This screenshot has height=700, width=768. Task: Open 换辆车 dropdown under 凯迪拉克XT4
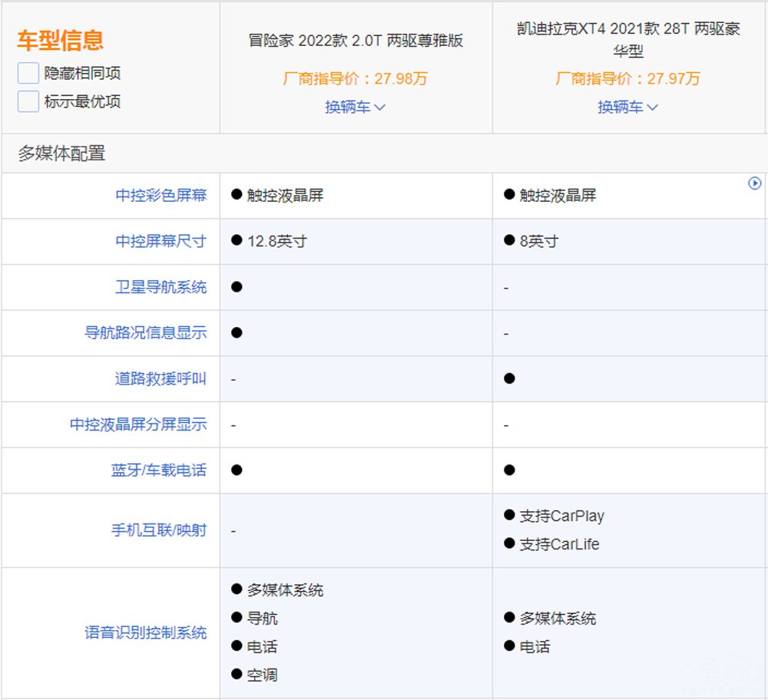pyautogui.click(x=627, y=107)
